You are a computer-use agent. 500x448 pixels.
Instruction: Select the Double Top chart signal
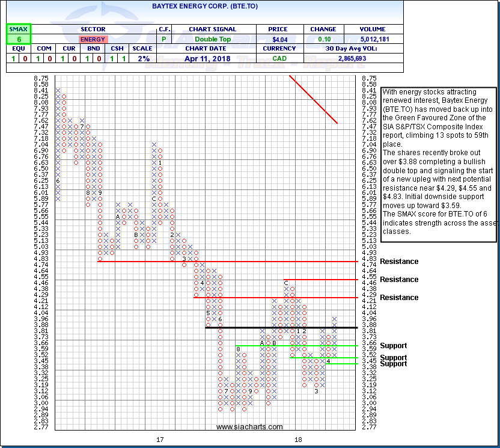click(212, 39)
